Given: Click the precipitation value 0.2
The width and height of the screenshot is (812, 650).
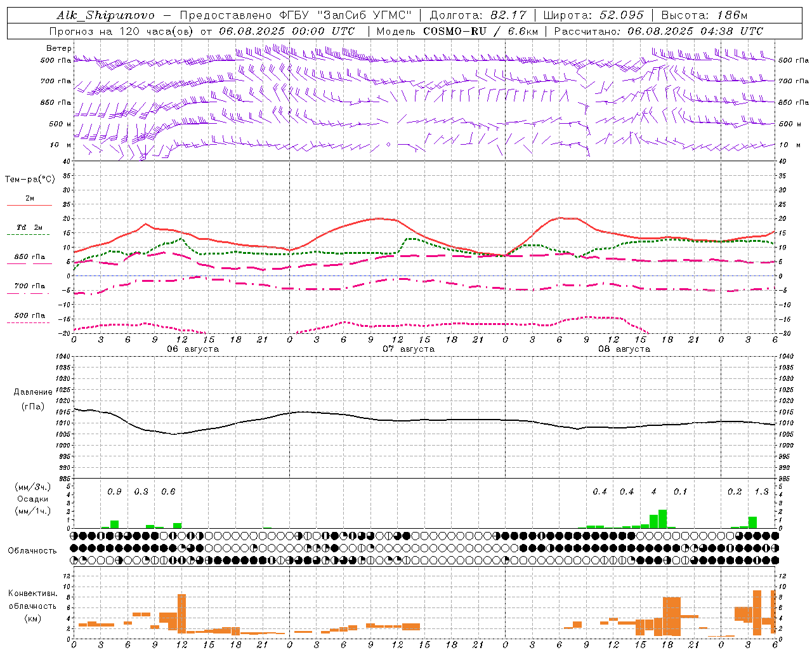Looking at the screenshot, I should tap(735, 492).
